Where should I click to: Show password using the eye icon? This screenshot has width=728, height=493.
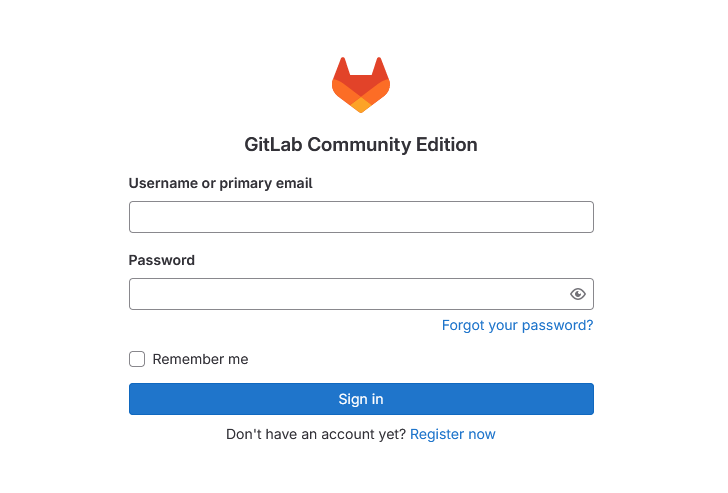578,294
